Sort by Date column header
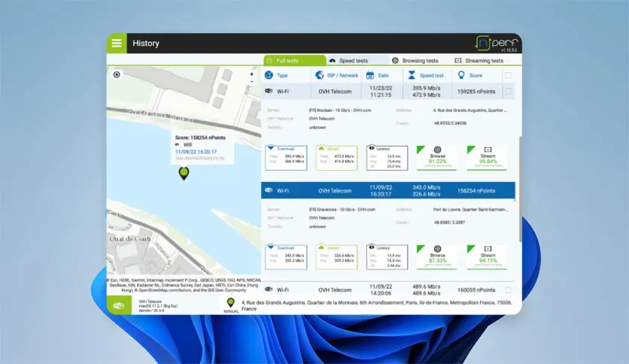Viewport: 629px width, 364px height. [x=382, y=75]
